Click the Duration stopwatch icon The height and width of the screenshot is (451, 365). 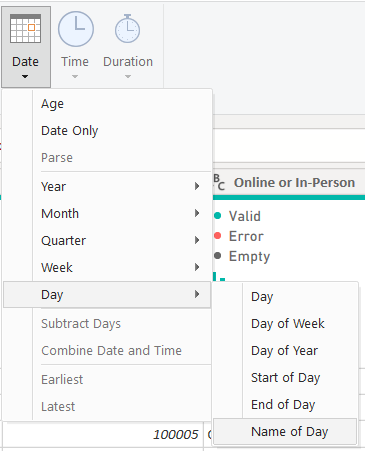[x=127, y=29]
